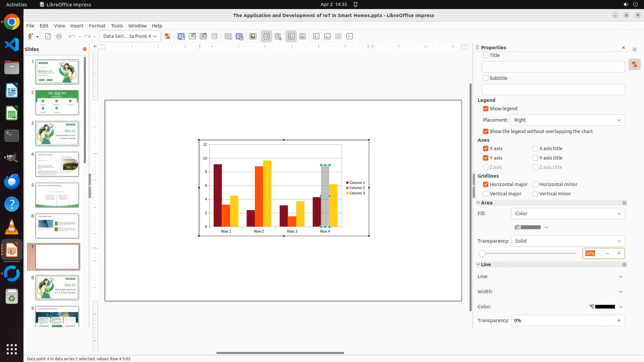This screenshot has width=644, height=362.
Task: Open the legend Placement dropdown
Action: [568, 120]
